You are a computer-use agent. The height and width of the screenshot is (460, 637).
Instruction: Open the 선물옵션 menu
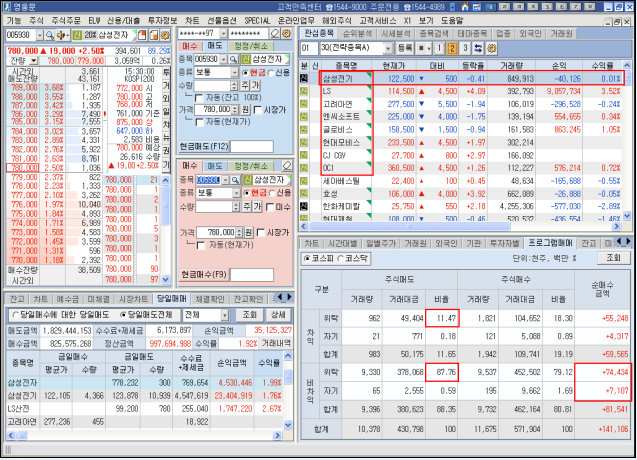click(x=222, y=20)
